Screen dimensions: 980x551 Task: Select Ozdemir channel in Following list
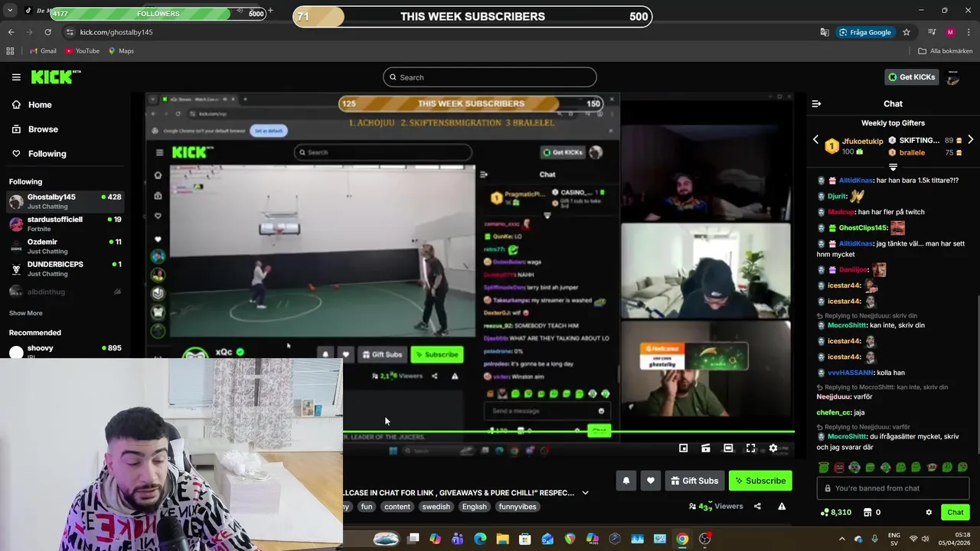click(64, 246)
